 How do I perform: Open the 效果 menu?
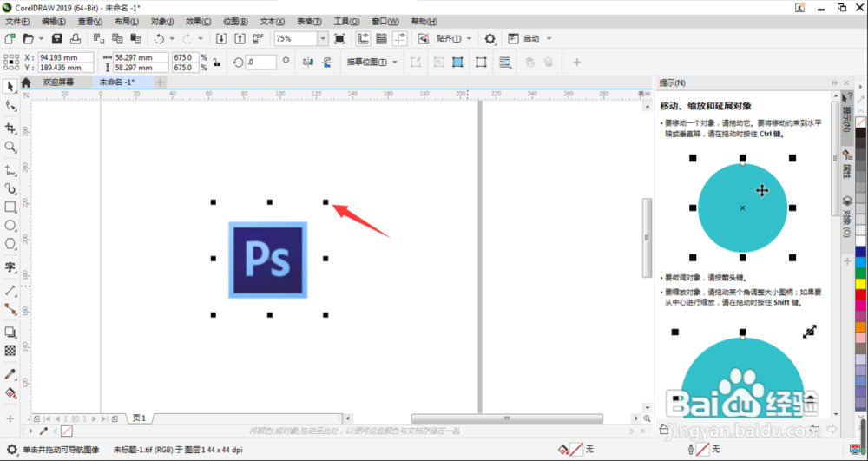pyautogui.click(x=198, y=22)
